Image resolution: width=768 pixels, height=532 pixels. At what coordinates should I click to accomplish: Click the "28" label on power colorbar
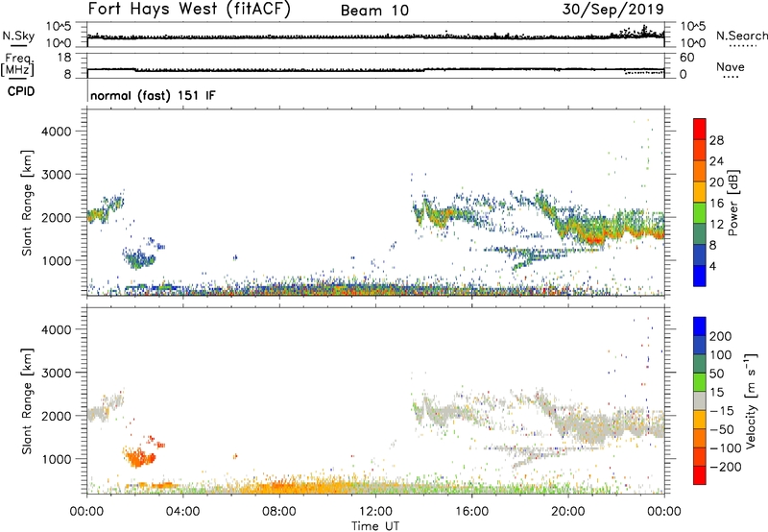pyautogui.click(x=716, y=140)
